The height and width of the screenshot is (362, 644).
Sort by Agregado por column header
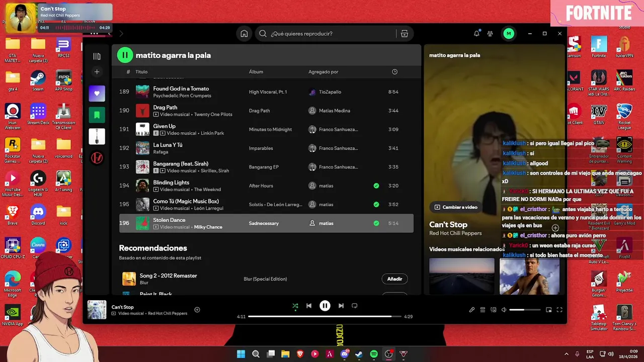[323, 72]
